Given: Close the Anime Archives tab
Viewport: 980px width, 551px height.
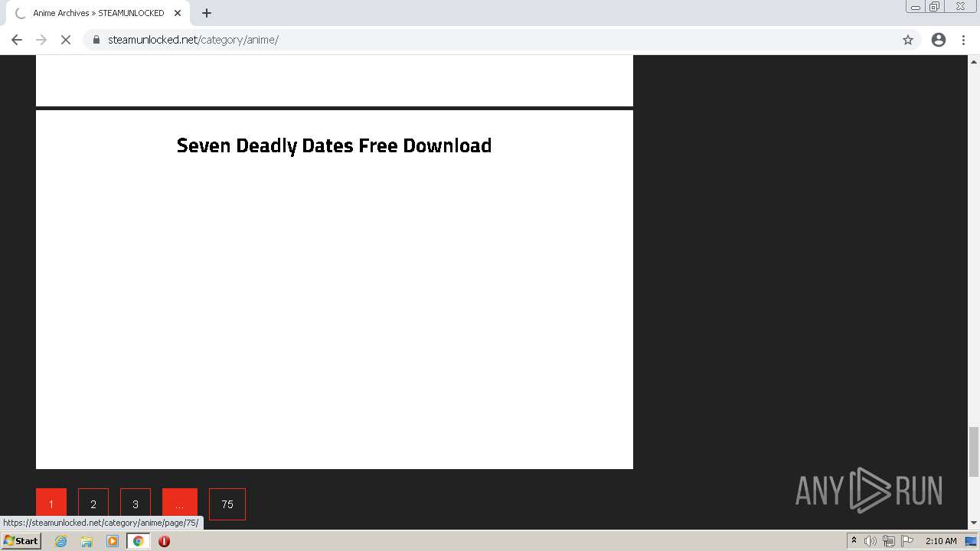Looking at the screenshot, I should pyautogui.click(x=178, y=13).
